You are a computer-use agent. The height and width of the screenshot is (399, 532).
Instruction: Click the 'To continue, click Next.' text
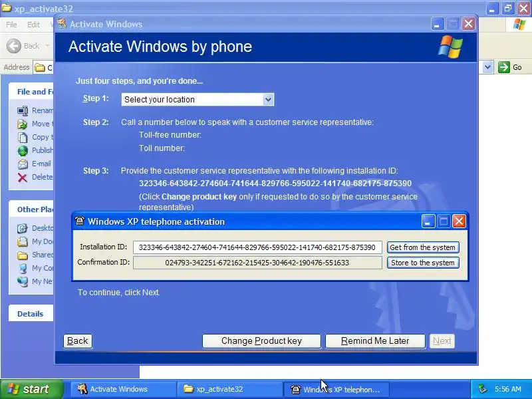(x=119, y=293)
